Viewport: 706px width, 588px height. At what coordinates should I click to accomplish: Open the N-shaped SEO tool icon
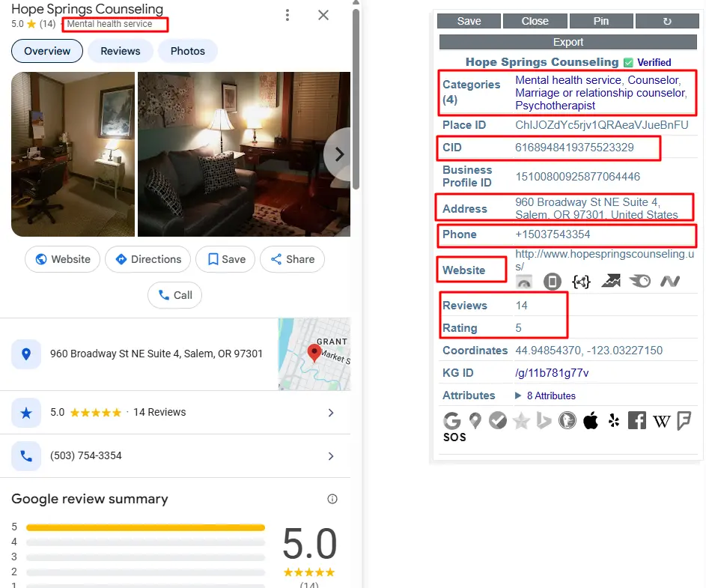(670, 282)
